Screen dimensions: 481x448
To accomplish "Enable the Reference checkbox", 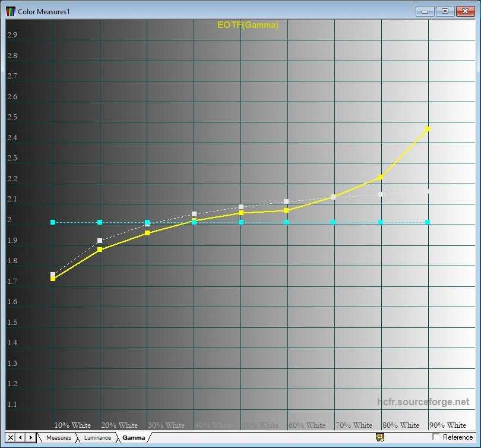I will click(436, 437).
